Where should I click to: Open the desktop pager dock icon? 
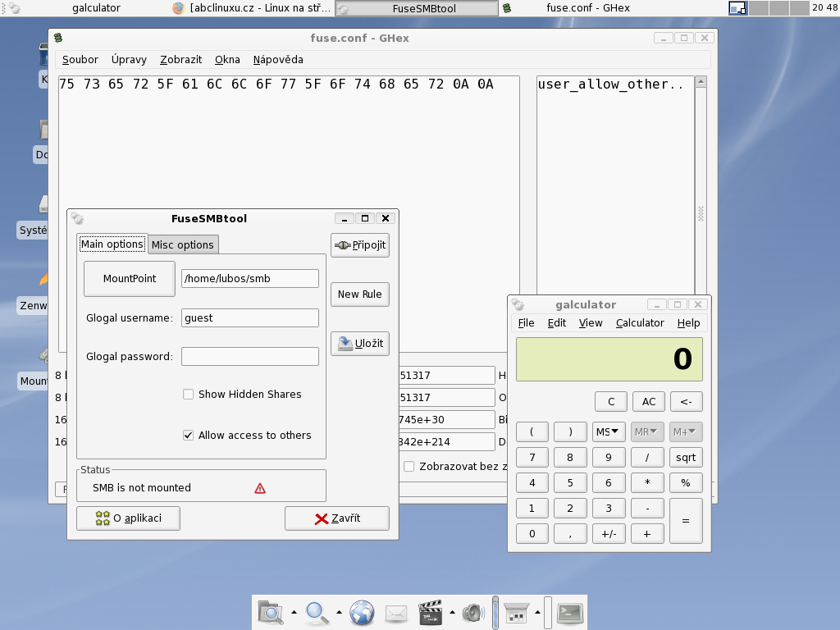[517, 613]
